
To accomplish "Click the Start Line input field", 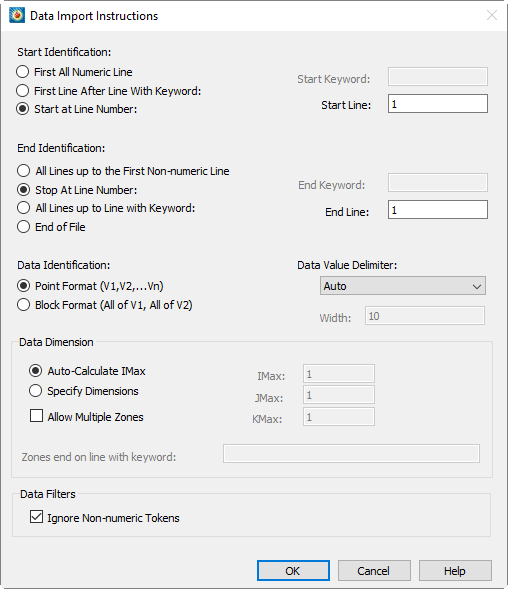I will 438,104.
